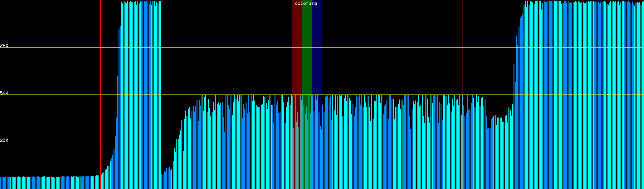Viewport: 644px width, 189px height.
Task: Click the 75% axis label
Action: click(4, 46)
